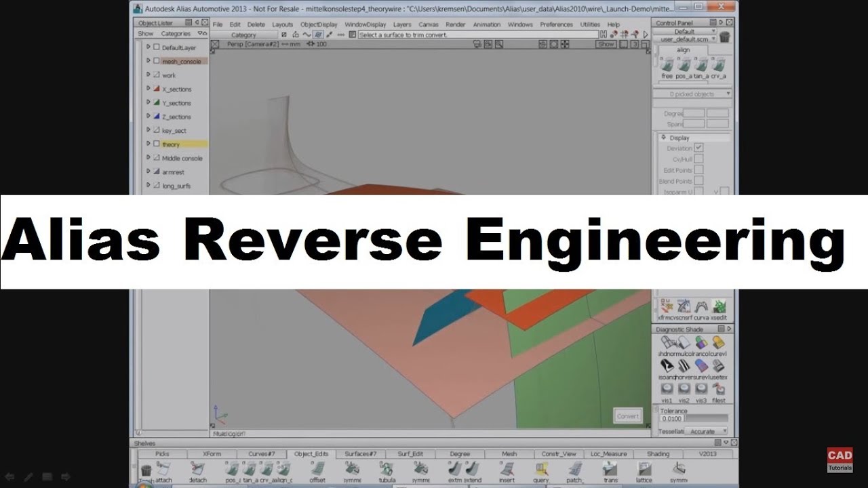Toggle visibility box for theory layer
This screenshot has width=868, height=488.
(157, 144)
